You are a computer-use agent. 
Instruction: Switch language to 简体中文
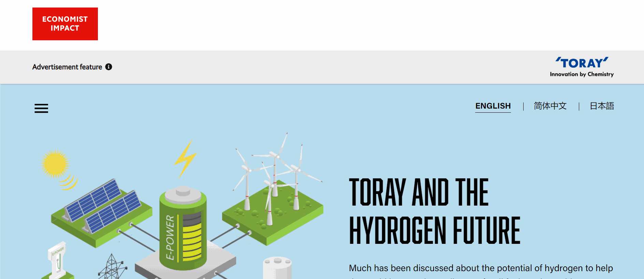[550, 106]
